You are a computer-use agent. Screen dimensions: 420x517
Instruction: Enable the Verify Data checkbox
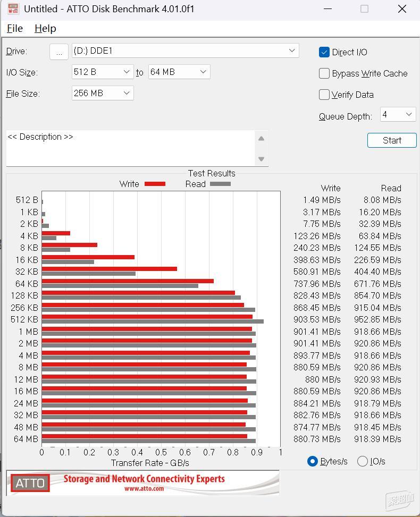324,95
